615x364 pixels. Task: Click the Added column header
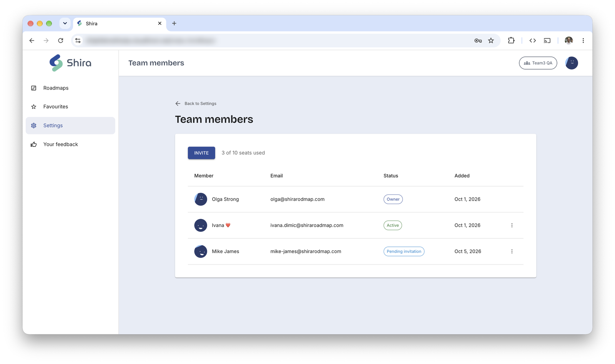pos(462,176)
